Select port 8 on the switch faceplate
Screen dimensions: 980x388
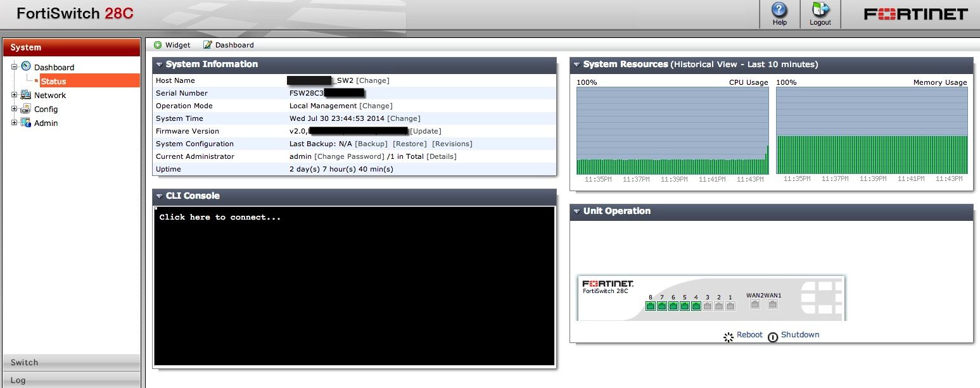tap(651, 306)
